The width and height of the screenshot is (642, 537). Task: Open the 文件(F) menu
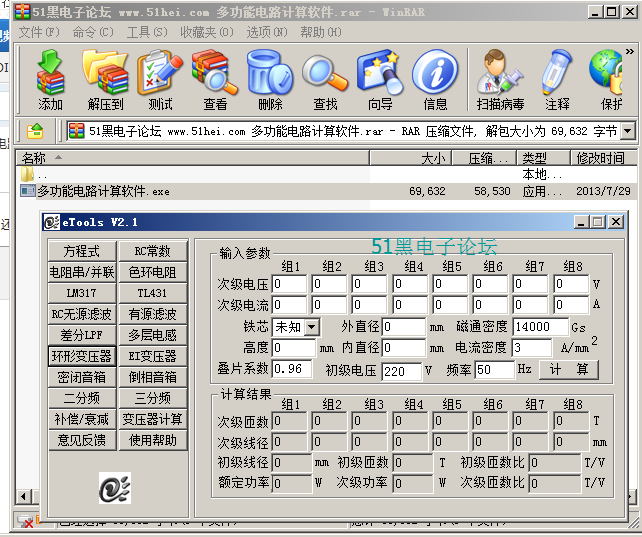pos(39,32)
